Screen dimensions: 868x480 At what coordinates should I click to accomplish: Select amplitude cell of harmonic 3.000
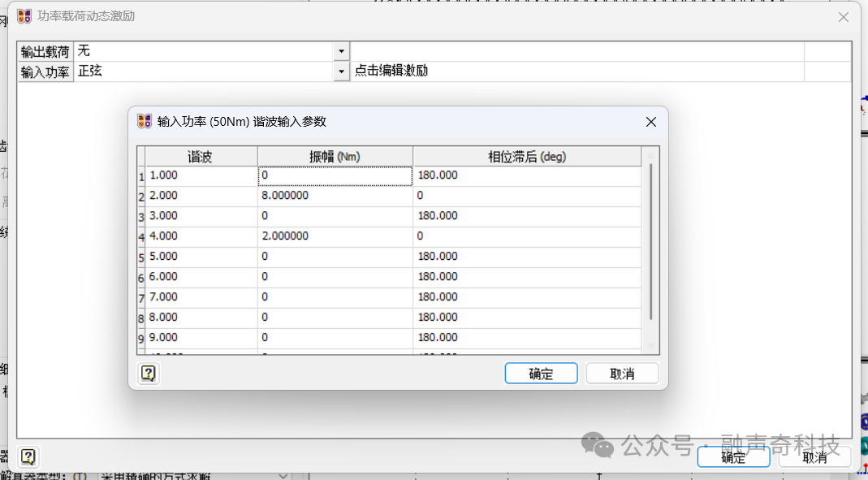(x=335, y=216)
